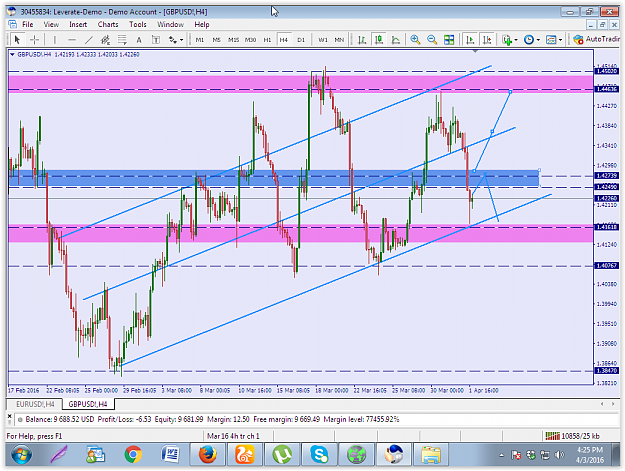Image resolution: width=625 pixels, height=471 pixels.
Task: Switch to M30 timeframe
Action: click(250, 39)
